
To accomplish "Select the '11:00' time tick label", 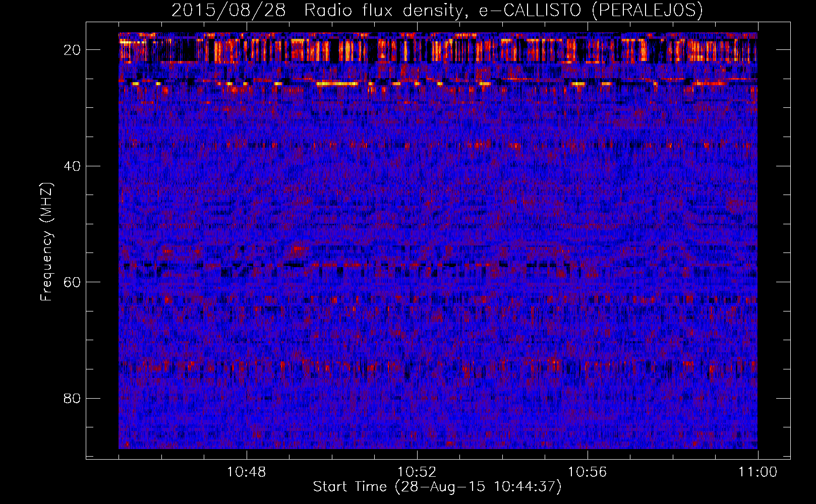I will coord(757,472).
